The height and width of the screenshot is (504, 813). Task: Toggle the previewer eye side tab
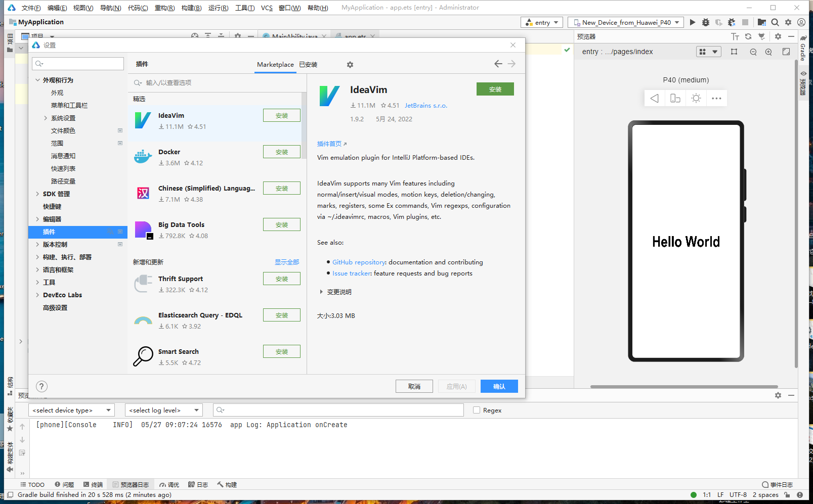click(x=803, y=84)
